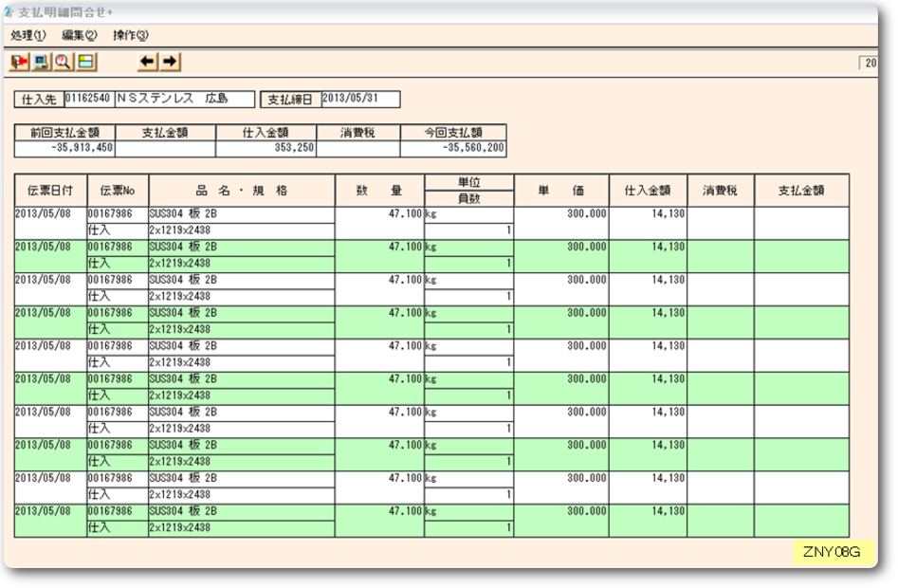The height and width of the screenshot is (588, 898).
Task: Go to previous record with left arrow
Action: pyautogui.click(x=148, y=62)
